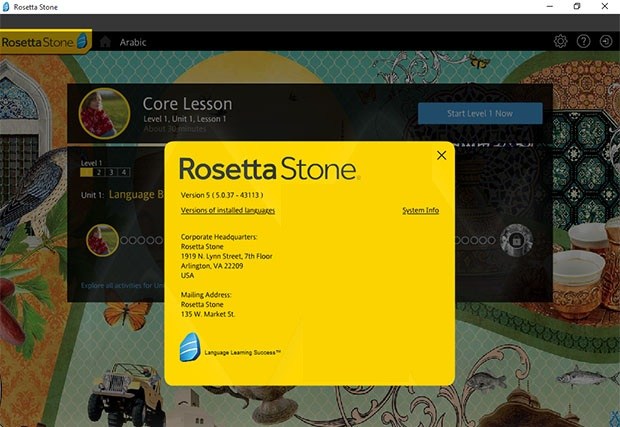Click the locked lesson icon
The height and width of the screenshot is (427, 620).
[516, 240]
